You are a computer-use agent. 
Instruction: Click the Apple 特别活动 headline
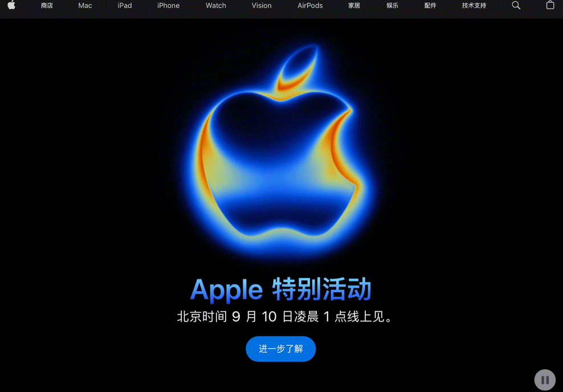tap(281, 289)
